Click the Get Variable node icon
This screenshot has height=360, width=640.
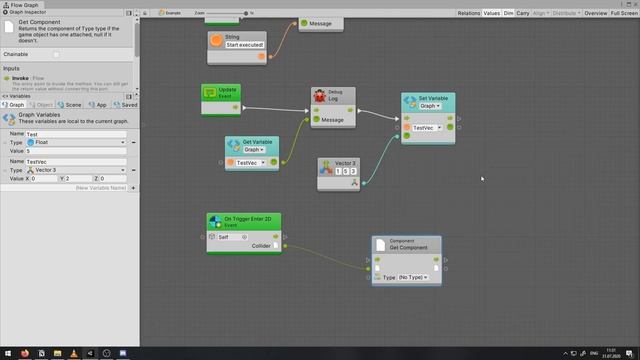(x=234, y=145)
